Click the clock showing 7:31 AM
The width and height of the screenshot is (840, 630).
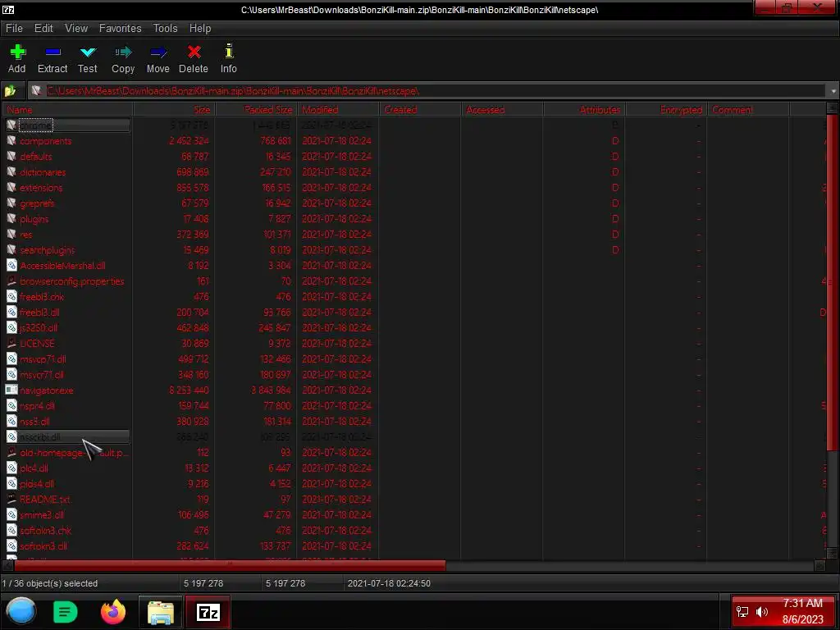pos(802,603)
